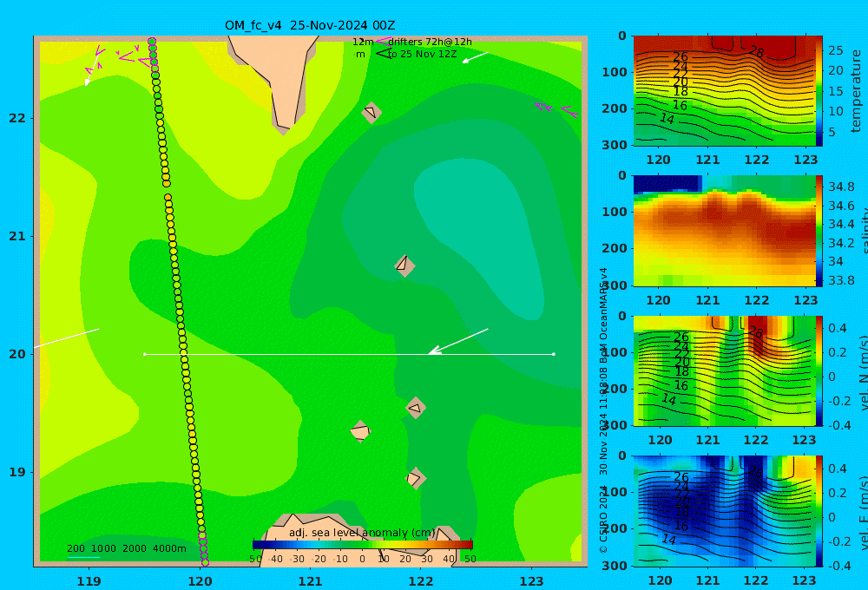Click the salinity colorbar
Viewport: 868px width, 590px height.
point(819,231)
